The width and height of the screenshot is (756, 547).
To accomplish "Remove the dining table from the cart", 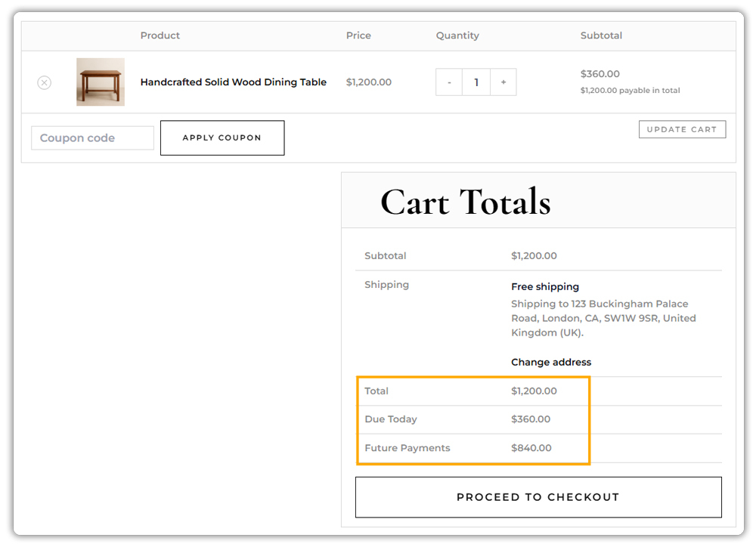I will point(44,82).
